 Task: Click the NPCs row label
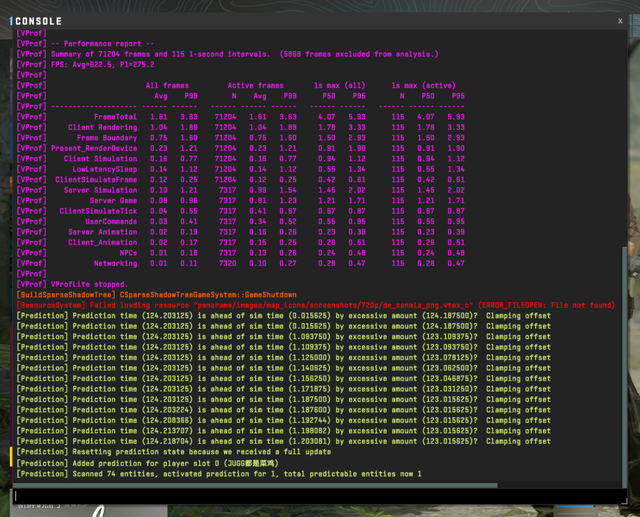(x=128, y=253)
